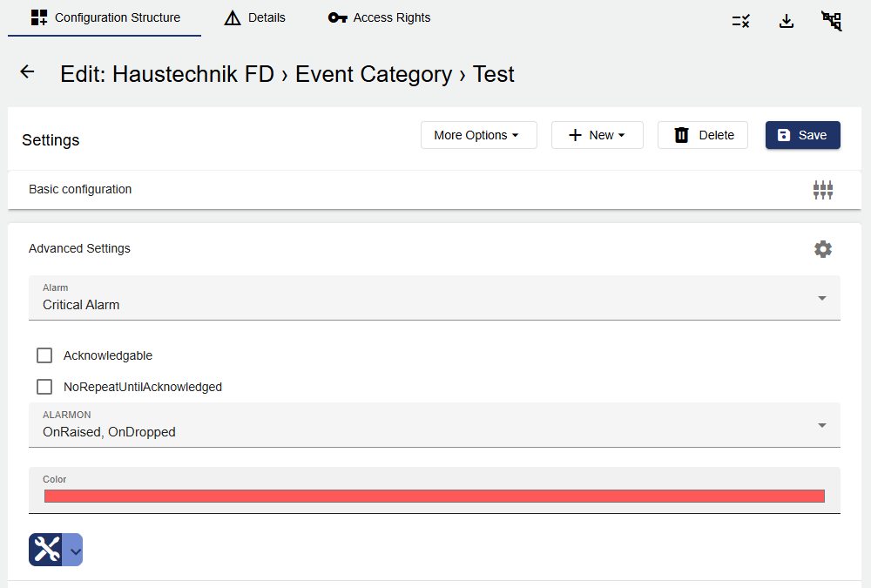Enable the Acknowledgable checkbox
Screen dimensions: 871x588
[x=44, y=355]
